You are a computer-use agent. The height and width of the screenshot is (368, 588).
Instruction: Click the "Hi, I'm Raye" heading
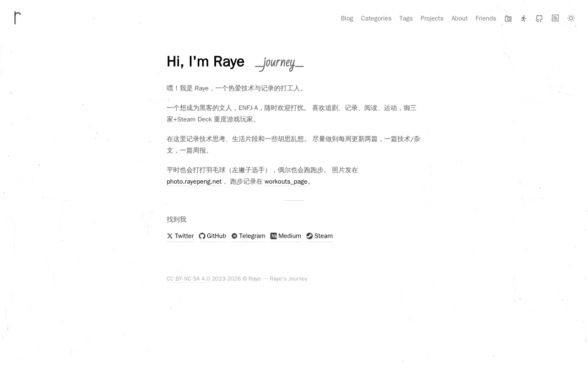tap(205, 62)
